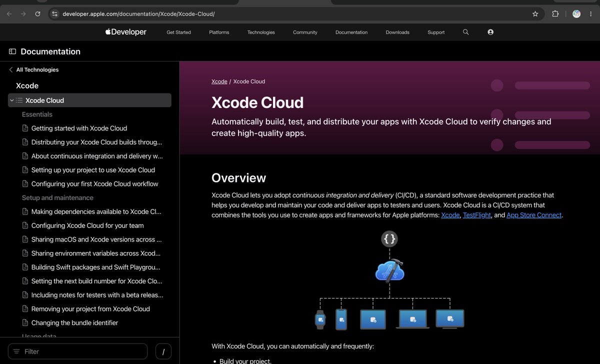The width and height of the screenshot is (600, 364).
Task: Open Platforms nav menu
Action: tap(219, 32)
